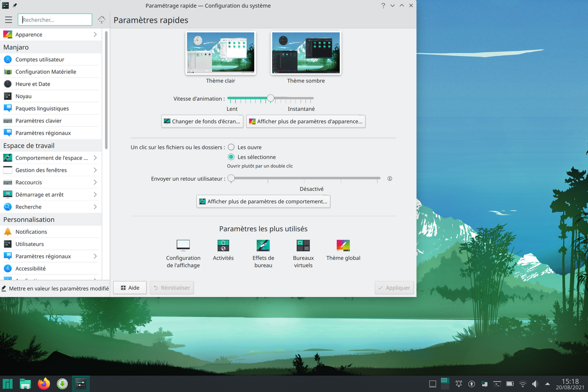
Task: Open battery indicator in system tray
Action: (510, 384)
